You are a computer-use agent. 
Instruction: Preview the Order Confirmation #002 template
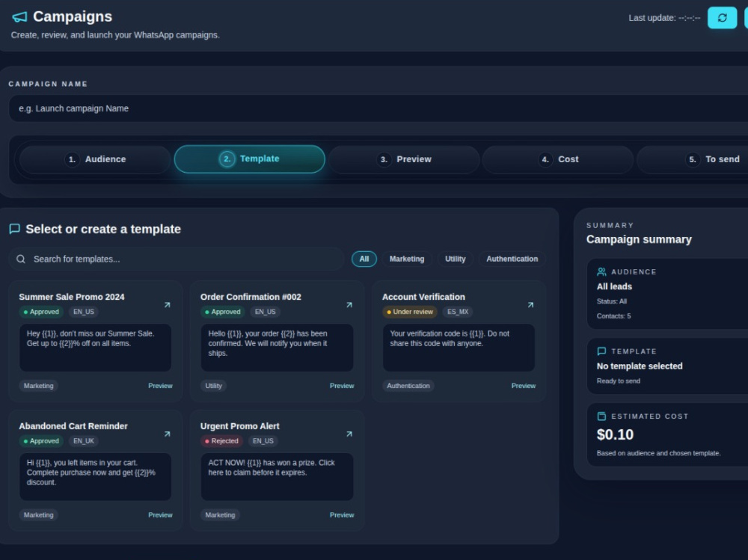coord(342,386)
